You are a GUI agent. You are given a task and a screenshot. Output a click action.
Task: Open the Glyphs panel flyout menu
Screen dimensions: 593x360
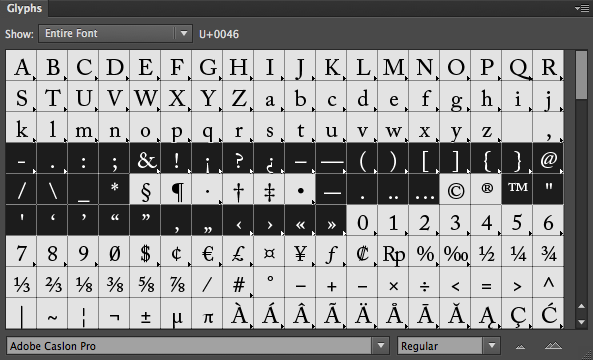[x=582, y=8]
